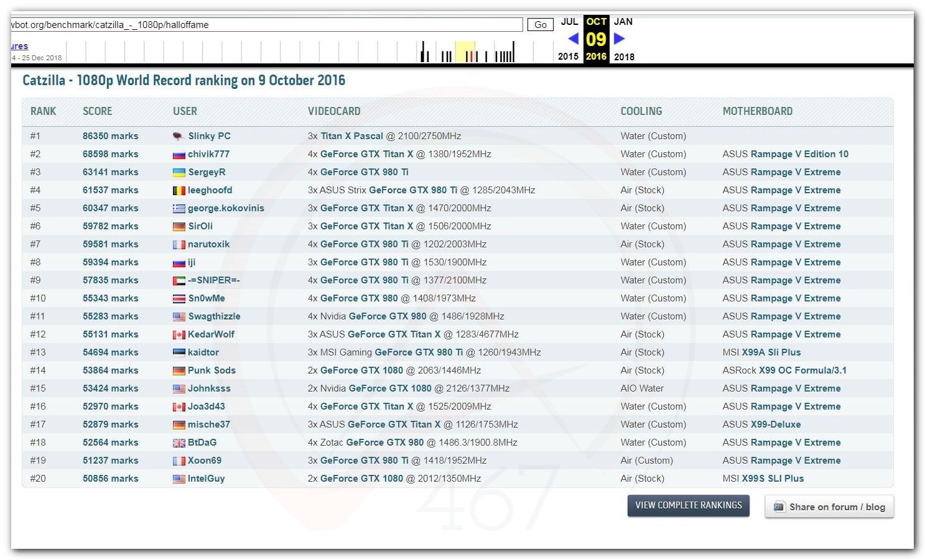Viewport: 925px width, 560px height.
Task: Click the UK flag beside BtDaG
Action: pos(179,443)
